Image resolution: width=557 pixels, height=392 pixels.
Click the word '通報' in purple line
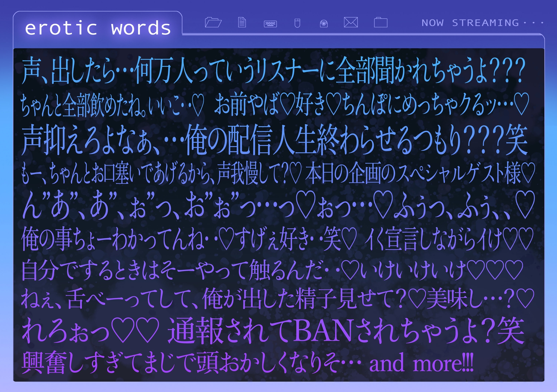tap(195, 330)
